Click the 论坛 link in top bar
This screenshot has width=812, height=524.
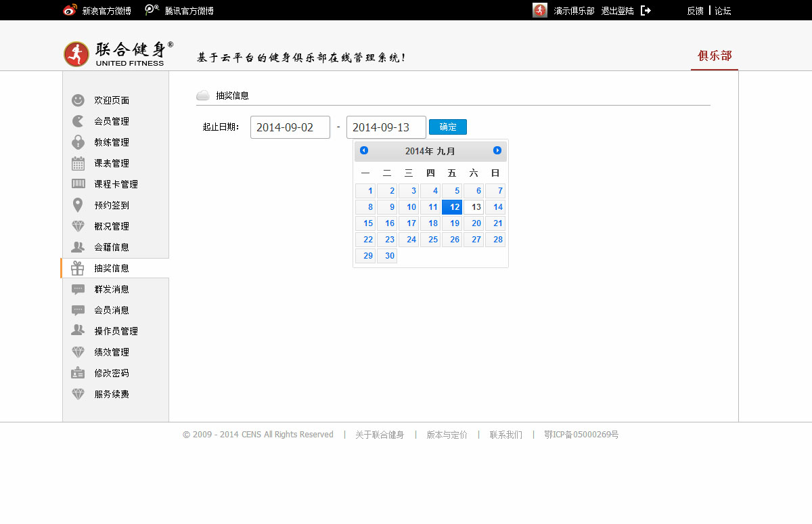coord(723,11)
